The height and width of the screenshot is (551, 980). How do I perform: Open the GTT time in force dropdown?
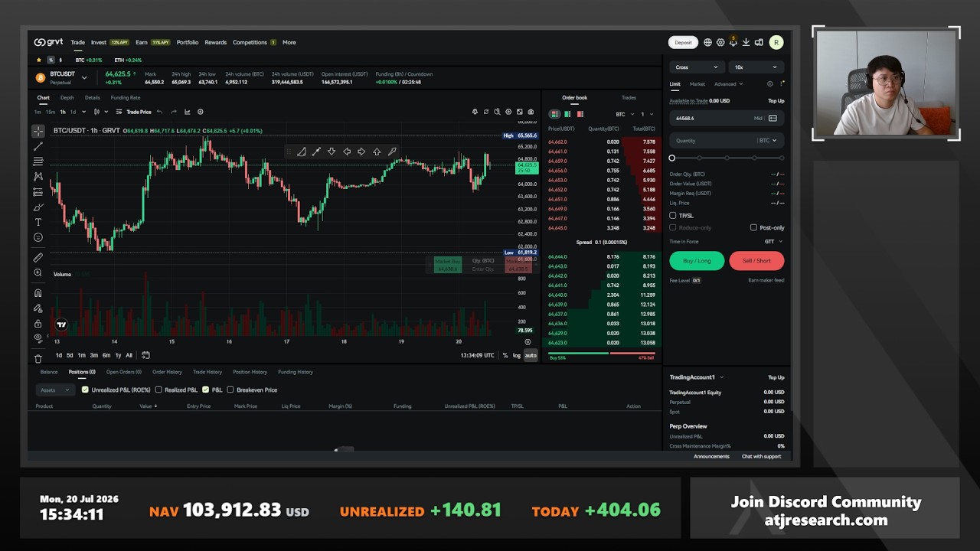(773, 242)
